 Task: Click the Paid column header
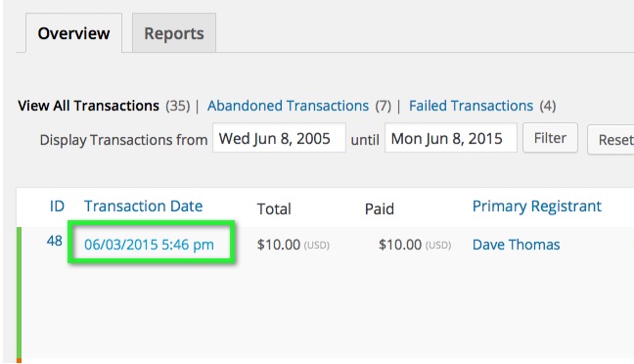click(x=380, y=208)
